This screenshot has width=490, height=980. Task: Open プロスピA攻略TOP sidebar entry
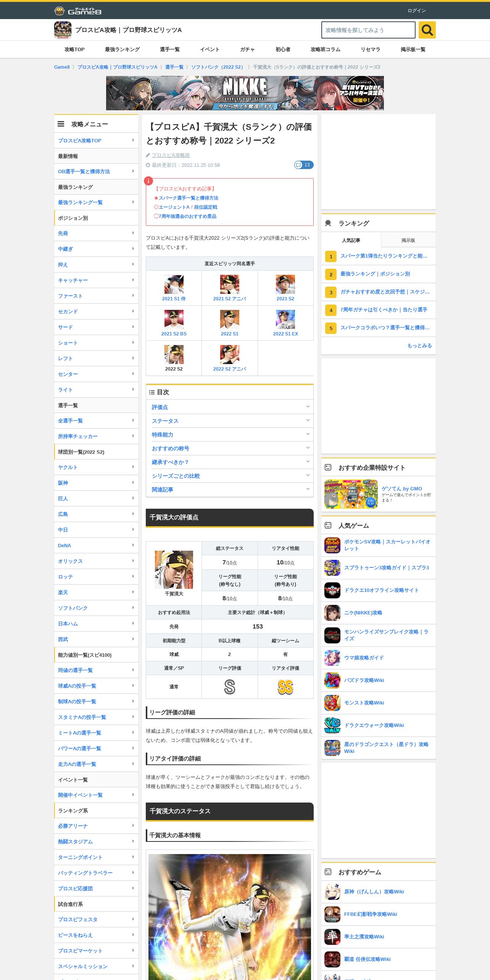point(96,140)
